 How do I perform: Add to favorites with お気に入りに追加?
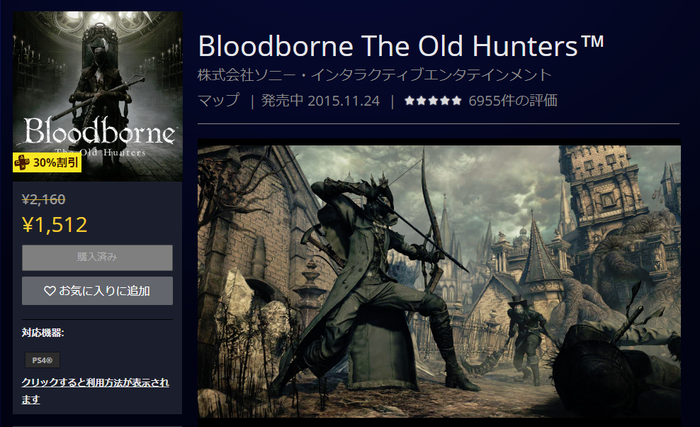pos(97,291)
